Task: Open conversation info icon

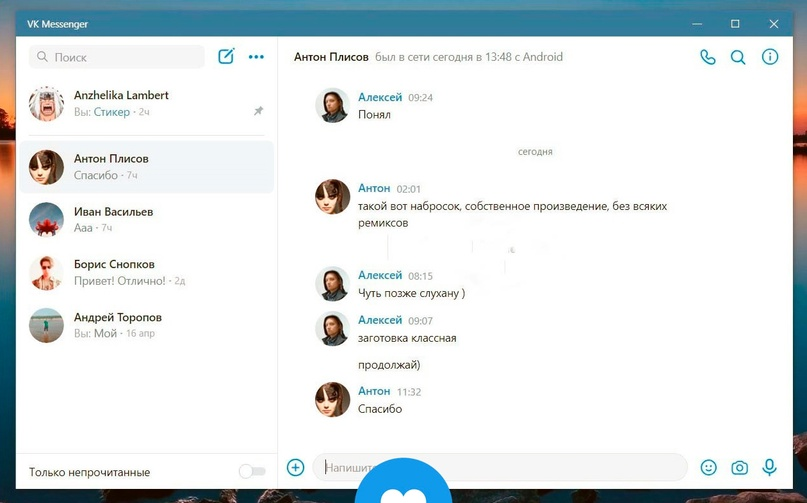Action: (770, 57)
